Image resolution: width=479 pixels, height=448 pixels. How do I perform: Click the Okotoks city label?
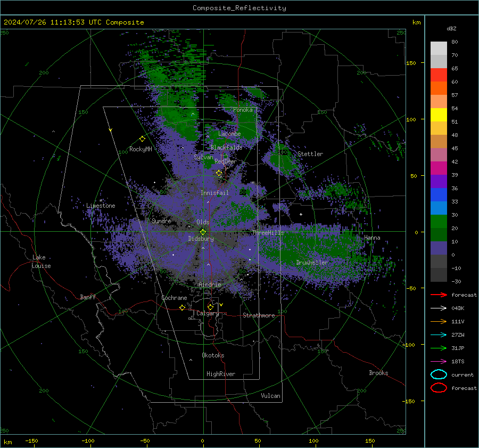pyautogui.click(x=213, y=355)
